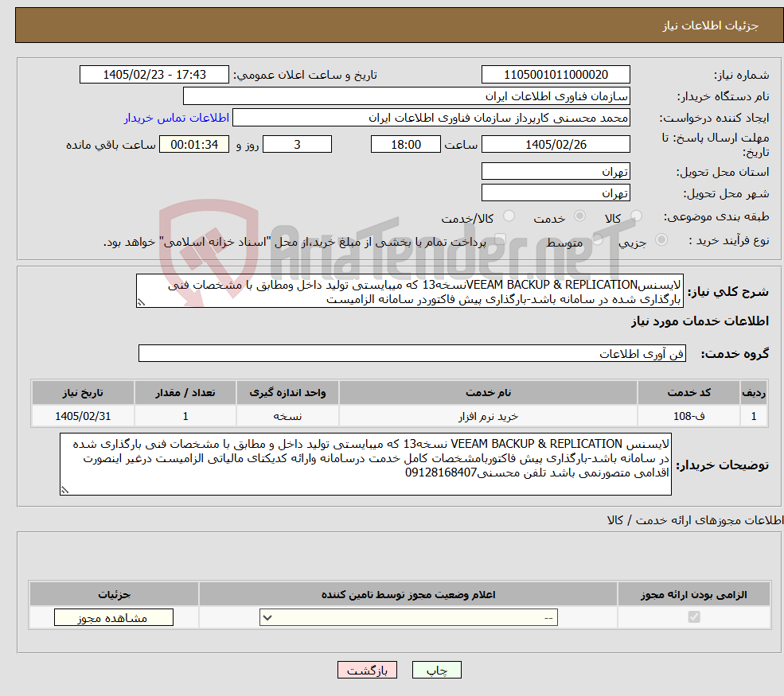Click the چاپ print button
Viewport: 784px width, 696px height.
pos(436,670)
